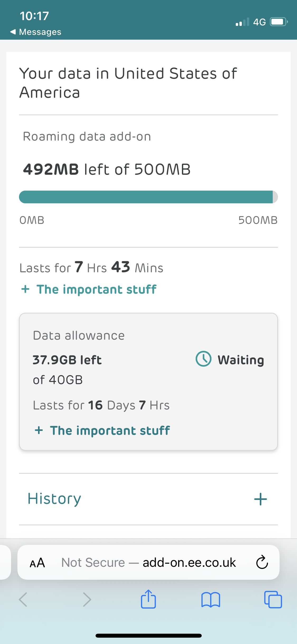The height and width of the screenshot is (644, 297).
Task: Tap the battery status icon
Action: pos(279,22)
